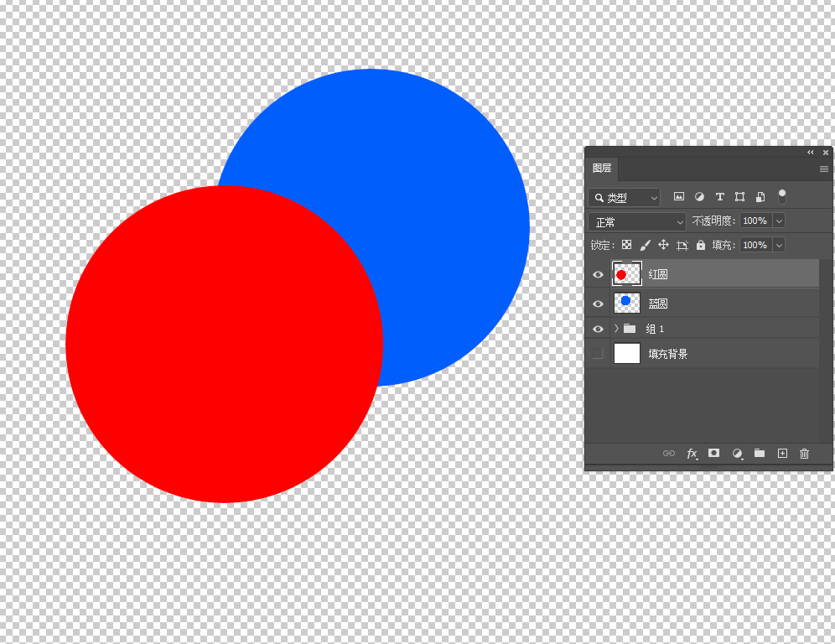
Task: Open the 正常 blend mode dropdown
Action: (x=637, y=221)
